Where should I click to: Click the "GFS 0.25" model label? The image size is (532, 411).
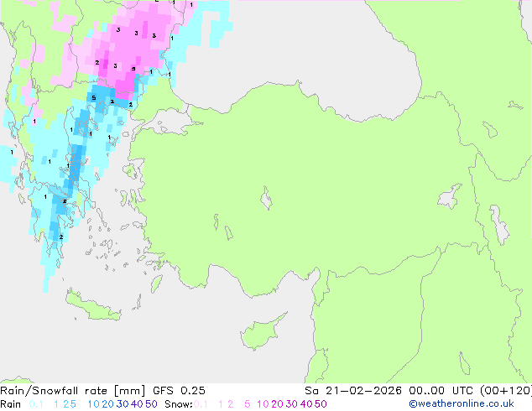(179, 391)
